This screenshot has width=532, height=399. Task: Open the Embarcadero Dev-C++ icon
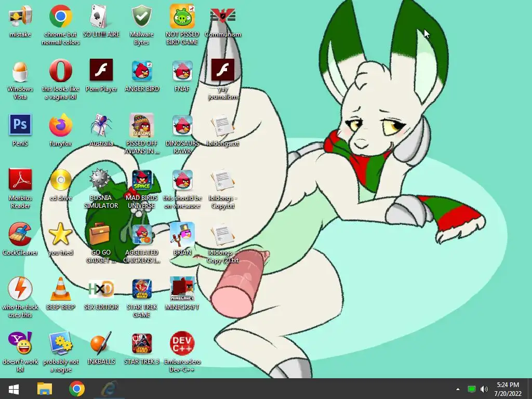182,343
